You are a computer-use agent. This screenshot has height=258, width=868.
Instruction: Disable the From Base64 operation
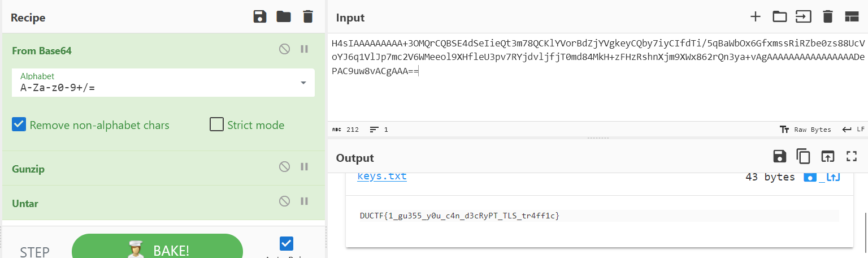[285, 49]
